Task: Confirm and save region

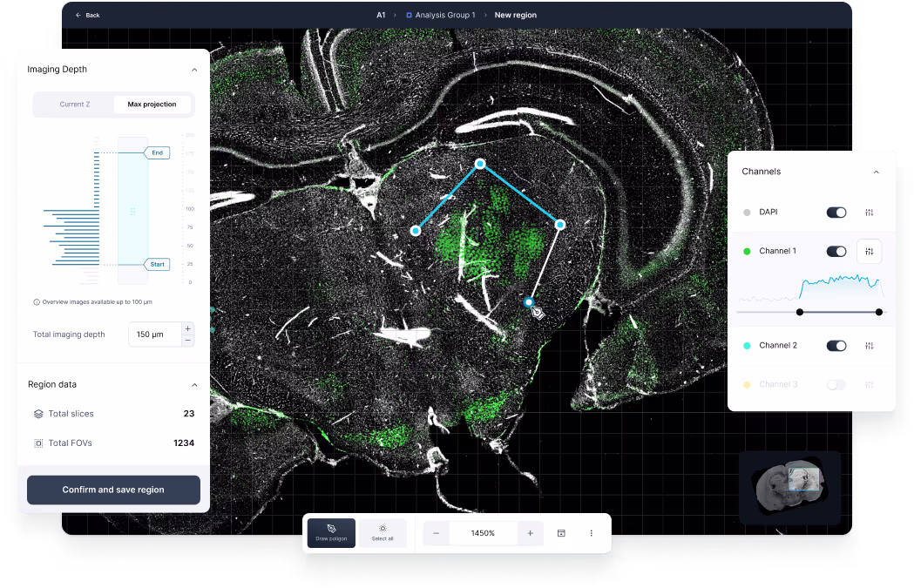Action: coord(113,490)
